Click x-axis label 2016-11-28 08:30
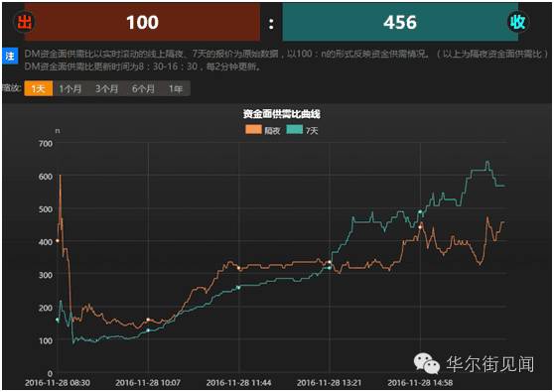 (x=58, y=383)
